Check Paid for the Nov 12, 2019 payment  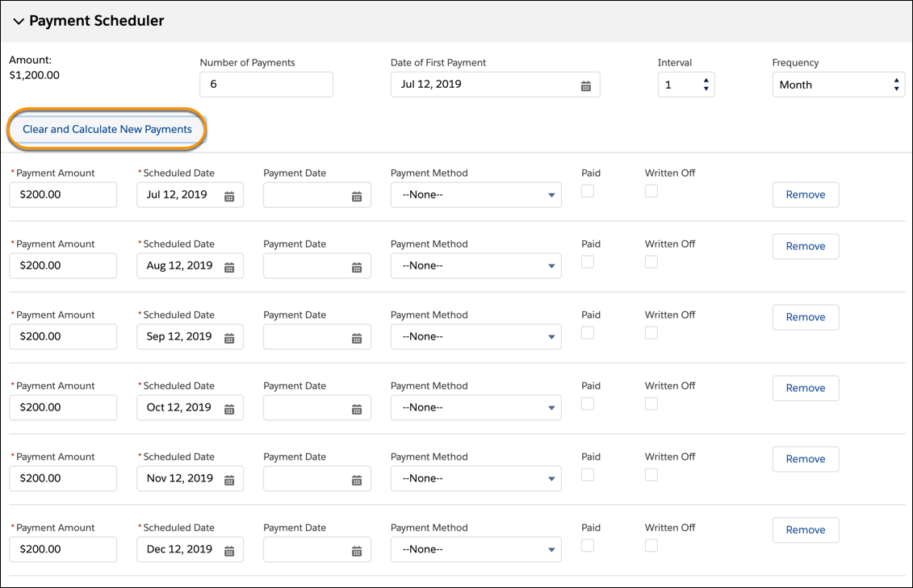pos(588,474)
